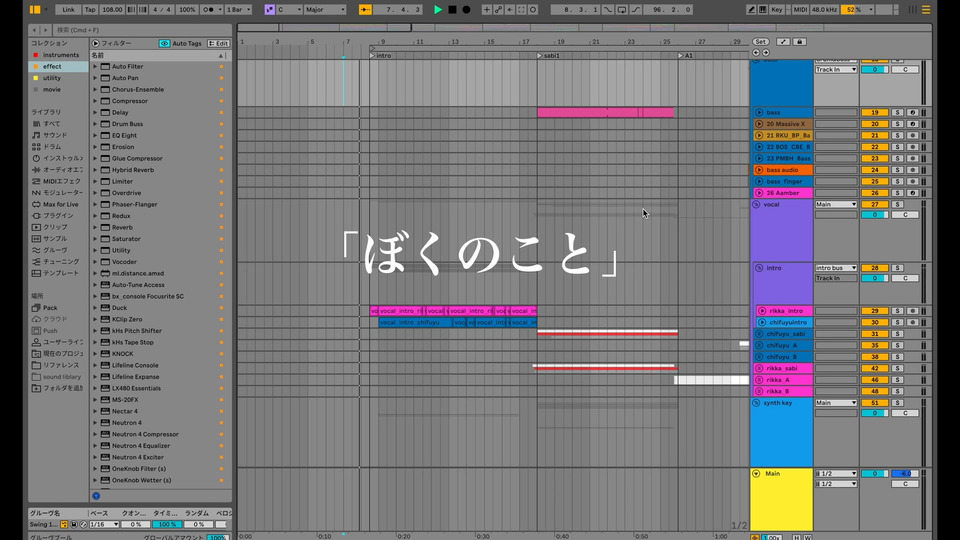
Task: Expand the Compressor device
Action: [95, 100]
